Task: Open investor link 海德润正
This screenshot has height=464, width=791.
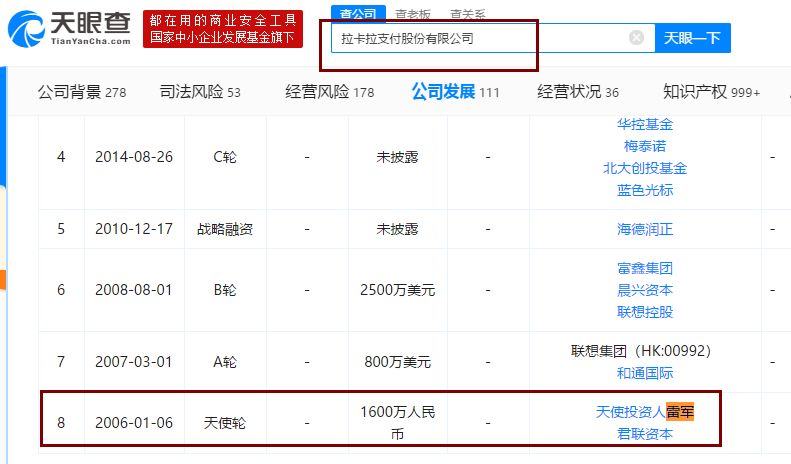Action: (x=645, y=229)
